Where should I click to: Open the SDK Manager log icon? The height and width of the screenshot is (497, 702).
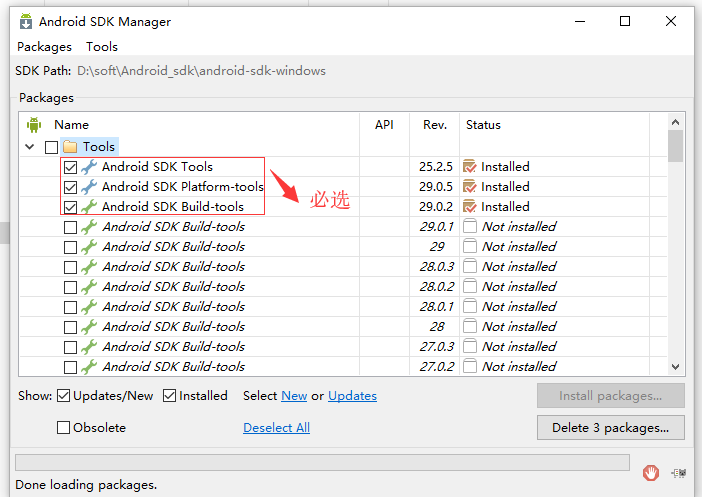click(679, 472)
